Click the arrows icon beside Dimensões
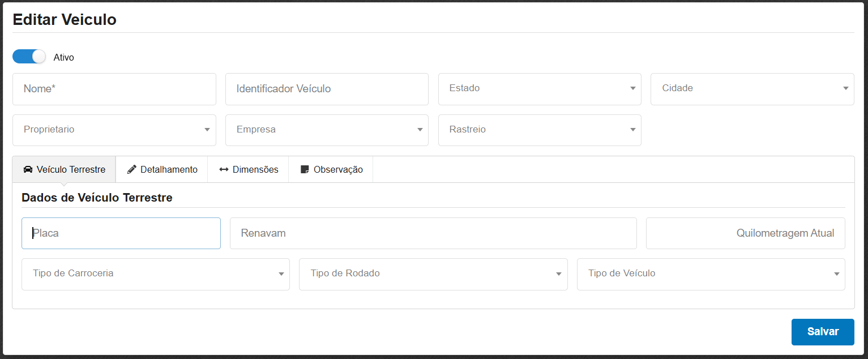868x359 pixels. (x=224, y=170)
